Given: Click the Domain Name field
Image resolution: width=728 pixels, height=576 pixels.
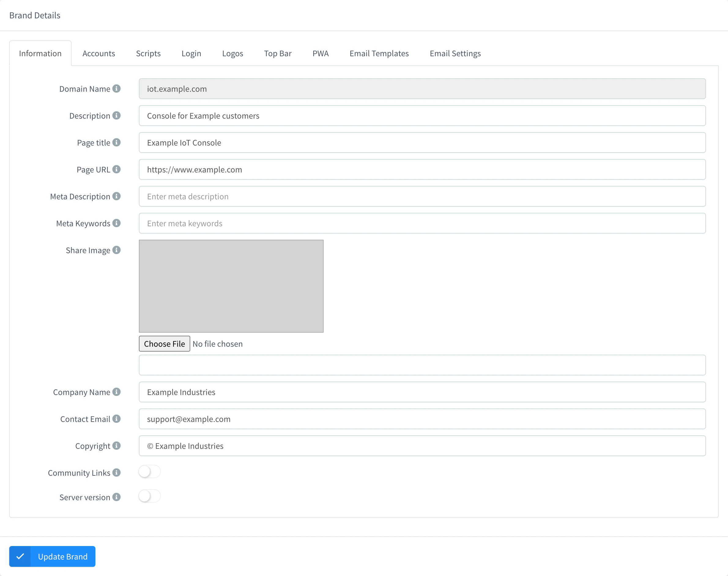Looking at the screenshot, I should pyautogui.click(x=422, y=89).
